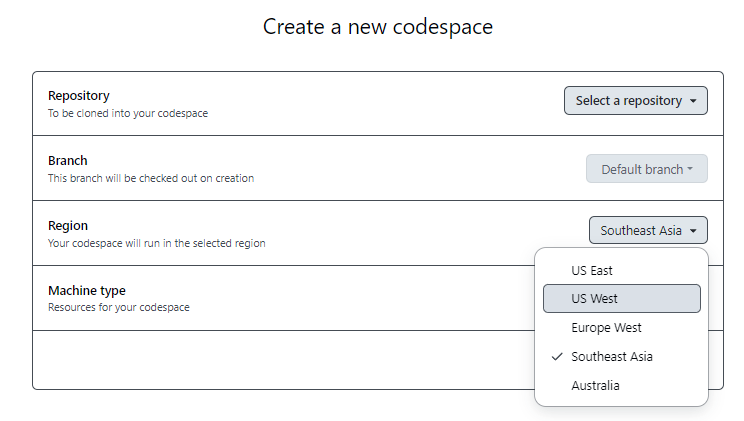Click the caret arrow beside Default branch

click(x=692, y=170)
